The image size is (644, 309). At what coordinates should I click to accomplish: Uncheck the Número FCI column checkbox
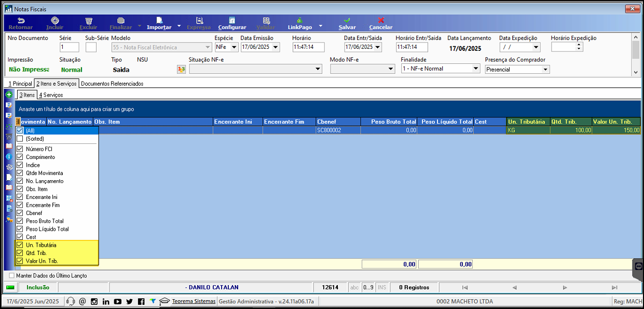(20, 149)
